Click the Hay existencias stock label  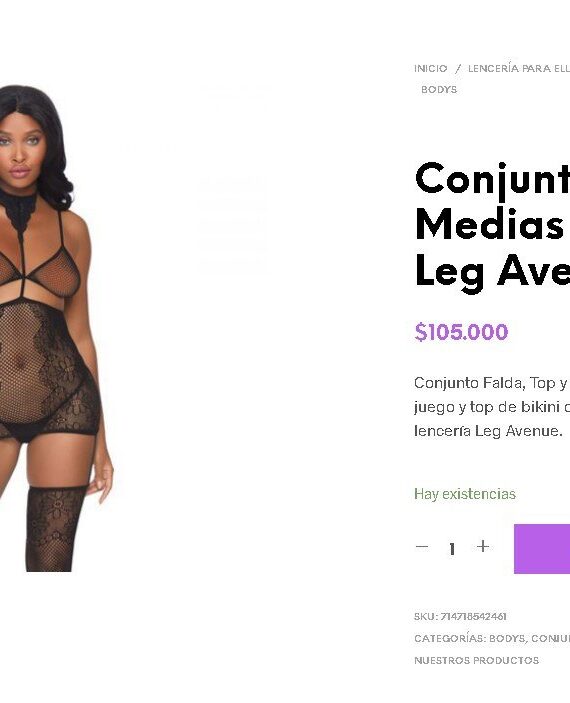[x=465, y=494]
